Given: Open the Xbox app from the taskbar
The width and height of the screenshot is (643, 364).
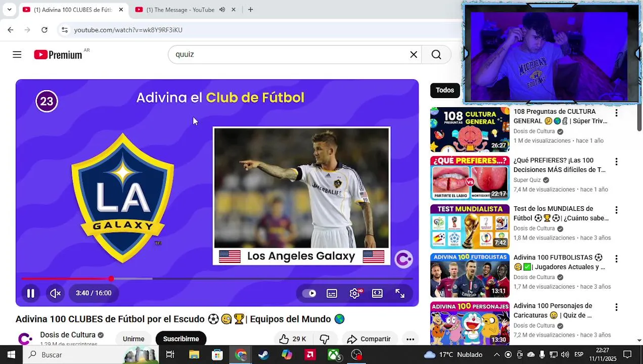Looking at the screenshot, I should pyautogui.click(x=334, y=355).
